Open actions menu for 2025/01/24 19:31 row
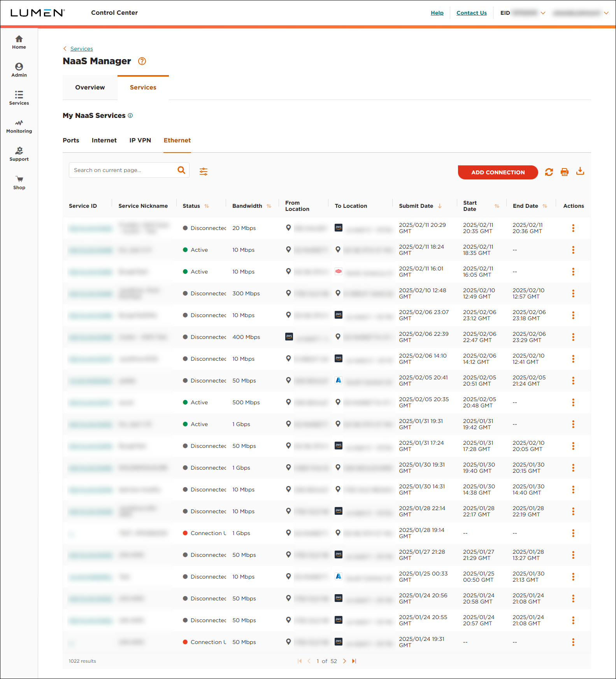Image resolution: width=616 pixels, height=679 pixels. [573, 642]
